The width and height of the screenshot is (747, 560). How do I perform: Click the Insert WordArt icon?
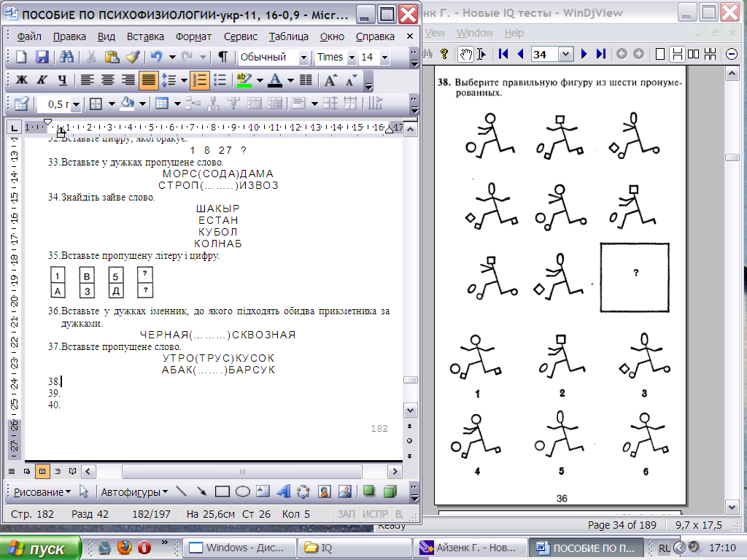coord(284,491)
